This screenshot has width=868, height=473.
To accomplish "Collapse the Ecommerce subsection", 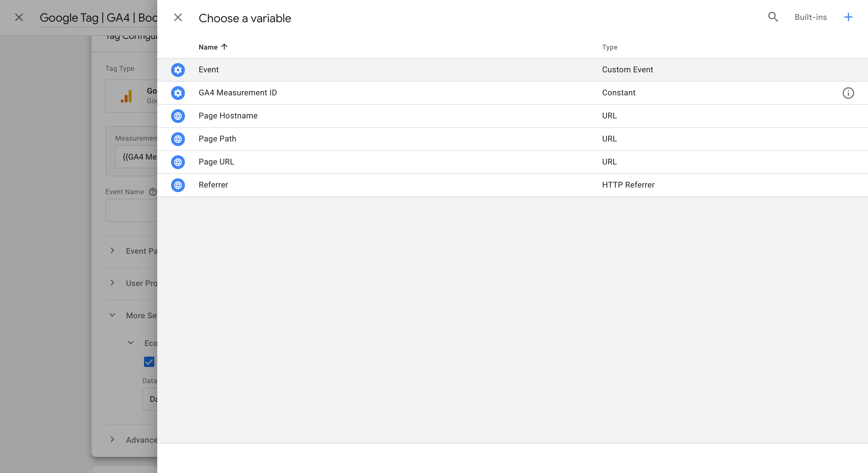I will pyautogui.click(x=131, y=343).
